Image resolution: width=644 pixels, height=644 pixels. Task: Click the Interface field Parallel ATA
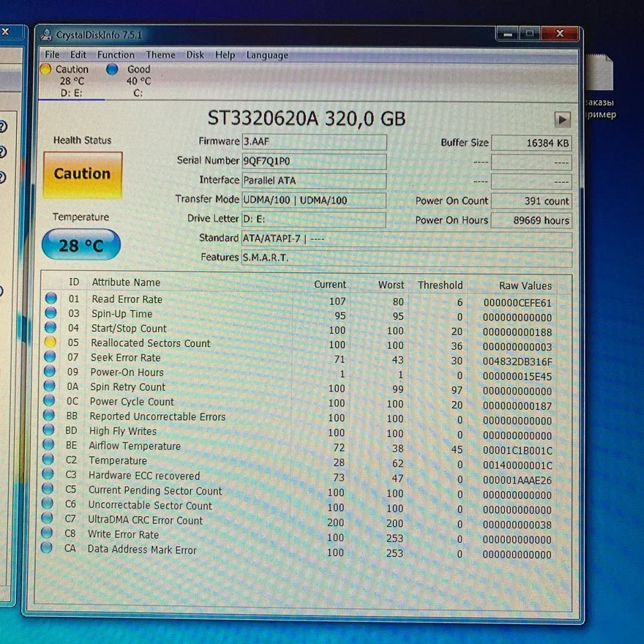(314, 180)
